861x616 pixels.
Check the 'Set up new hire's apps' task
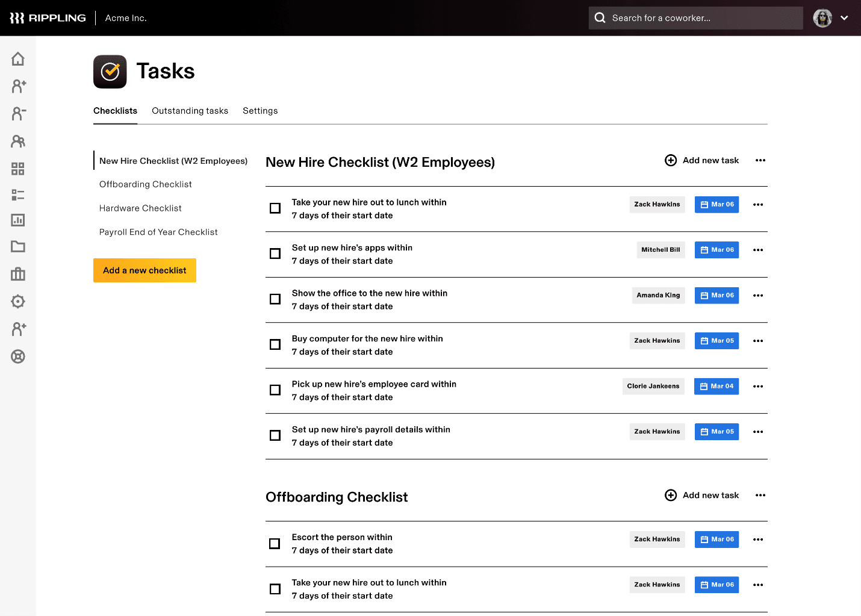pyautogui.click(x=275, y=254)
